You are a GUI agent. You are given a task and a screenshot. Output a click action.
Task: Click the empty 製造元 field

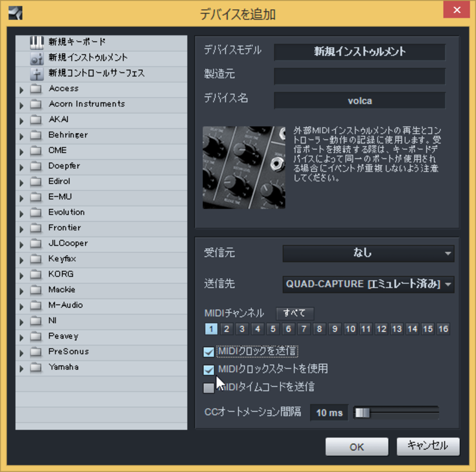[x=360, y=76]
